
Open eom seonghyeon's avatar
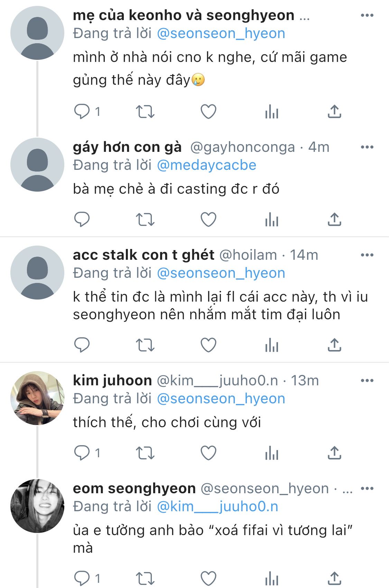click(37, 506)
